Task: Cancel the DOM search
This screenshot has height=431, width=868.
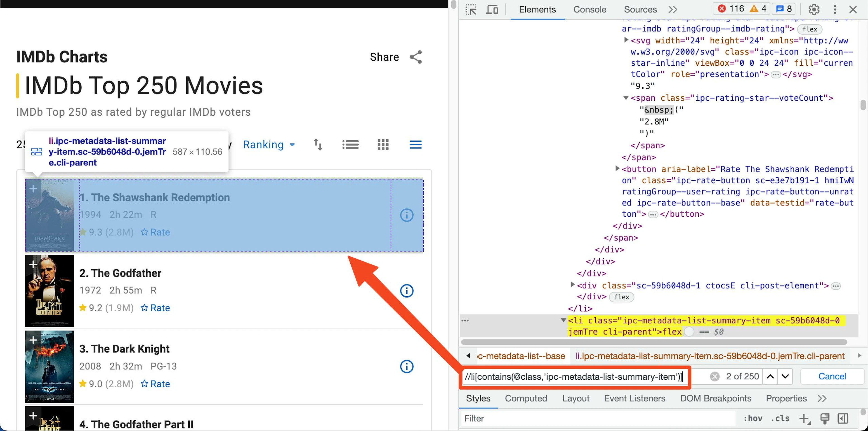Action: point(832,376)
